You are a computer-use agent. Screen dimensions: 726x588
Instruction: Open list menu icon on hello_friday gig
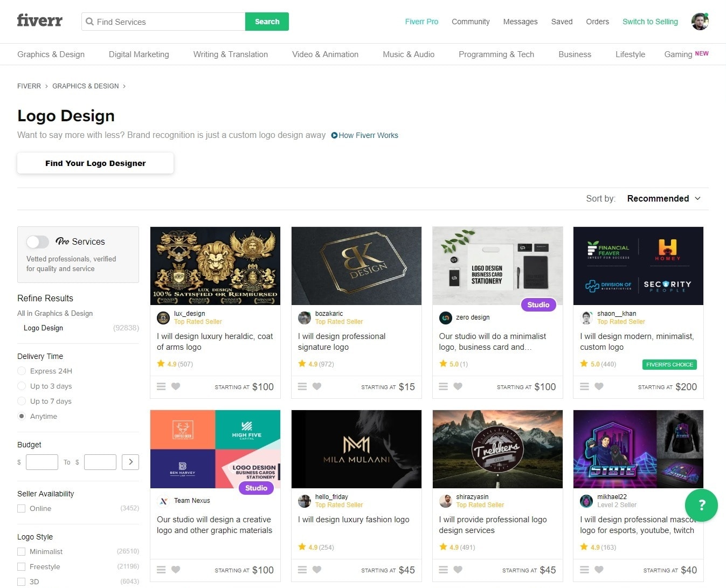(x=302, y=570)
